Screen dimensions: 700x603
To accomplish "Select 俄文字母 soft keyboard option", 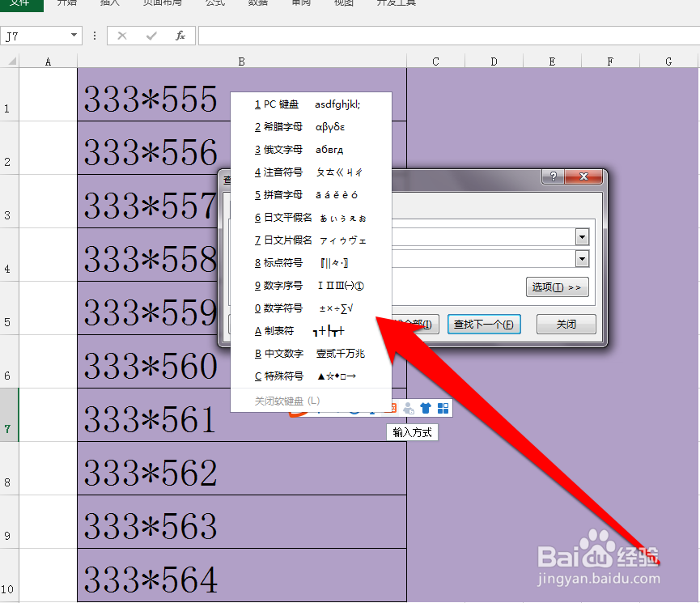I will pos(311,150).
